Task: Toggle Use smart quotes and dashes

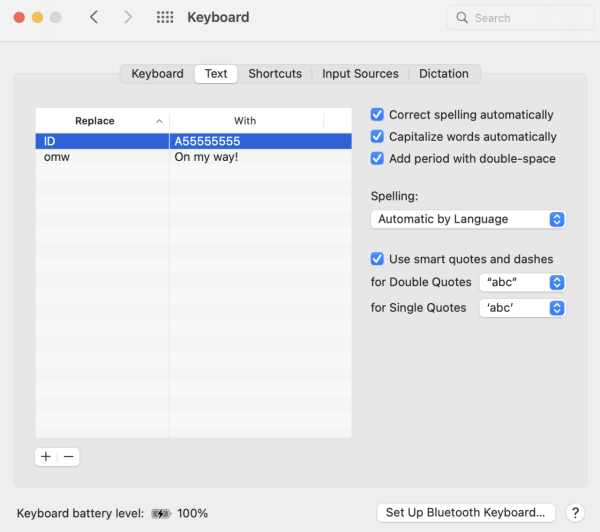Action: point(377,259)
